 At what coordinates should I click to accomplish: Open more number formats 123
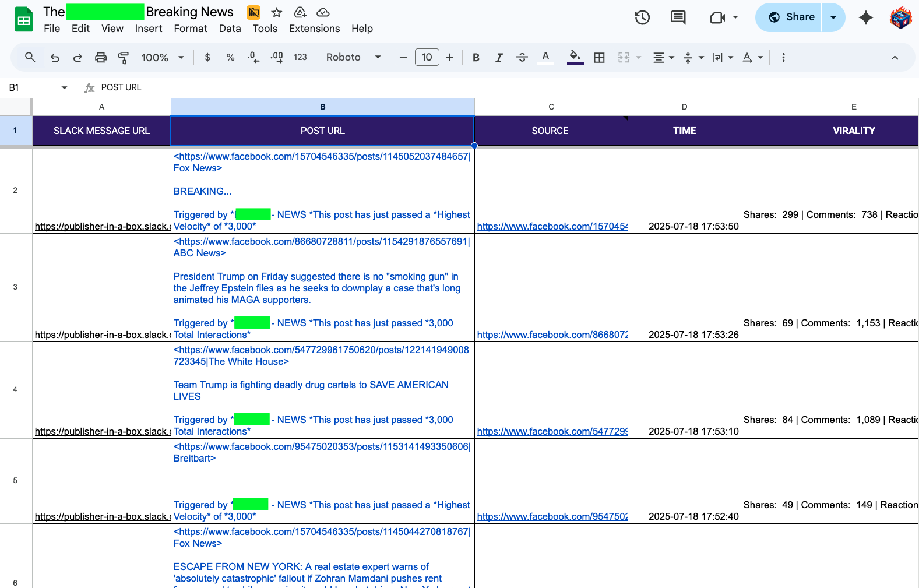300,57
